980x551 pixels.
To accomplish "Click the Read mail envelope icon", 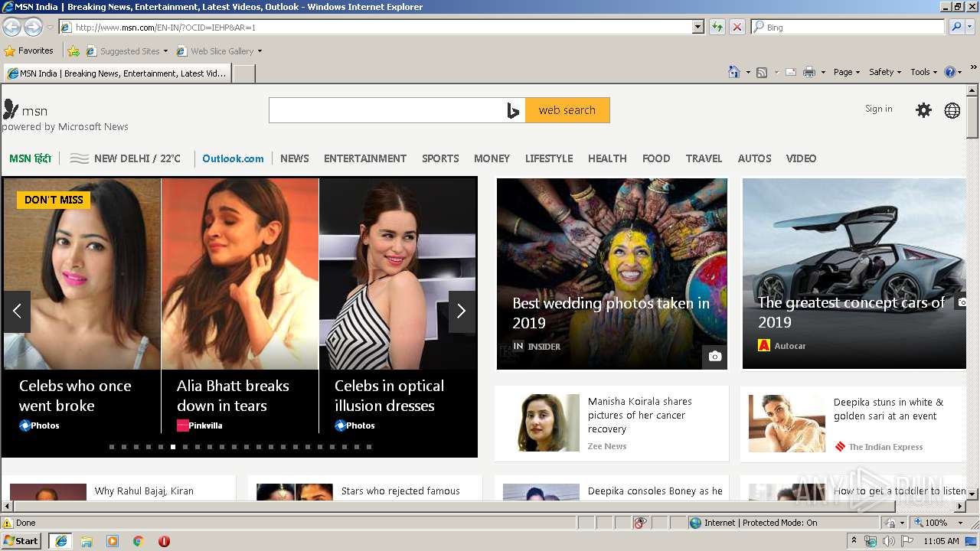I will point(790,72).
